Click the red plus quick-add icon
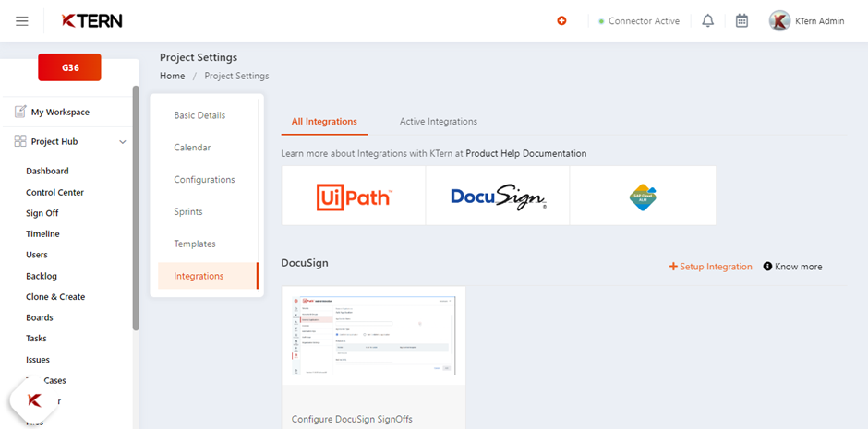Image resolution: width=868 pixels, height=429 pixels. tap(561, 21)
